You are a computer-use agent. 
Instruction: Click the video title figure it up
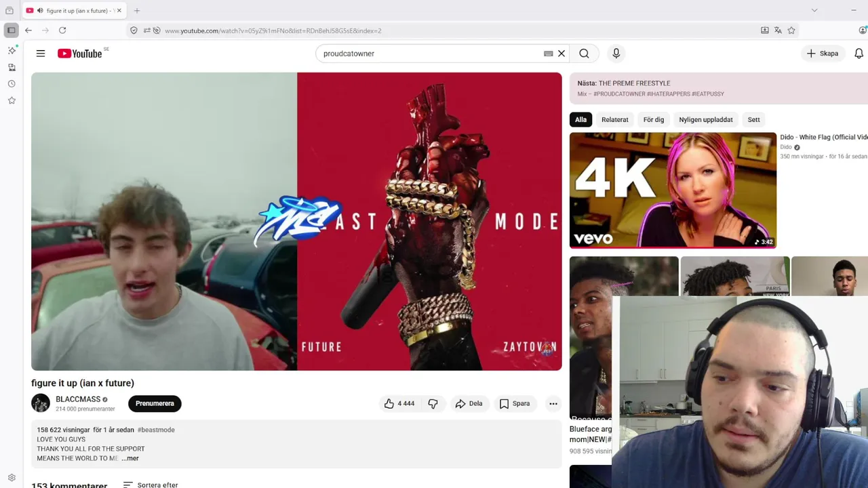[83, 383]
